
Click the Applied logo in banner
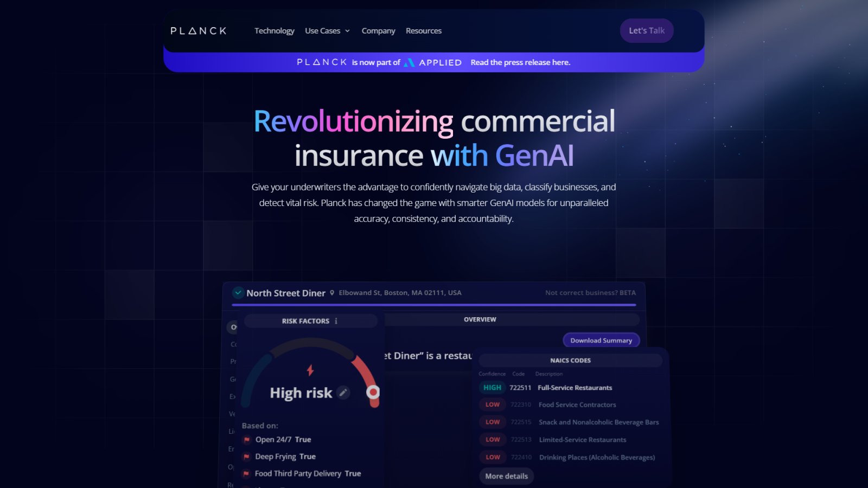(x=433, y=62)
